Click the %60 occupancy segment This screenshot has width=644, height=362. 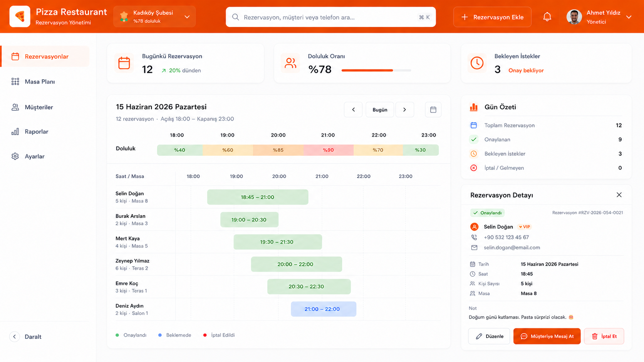point(228,150)
